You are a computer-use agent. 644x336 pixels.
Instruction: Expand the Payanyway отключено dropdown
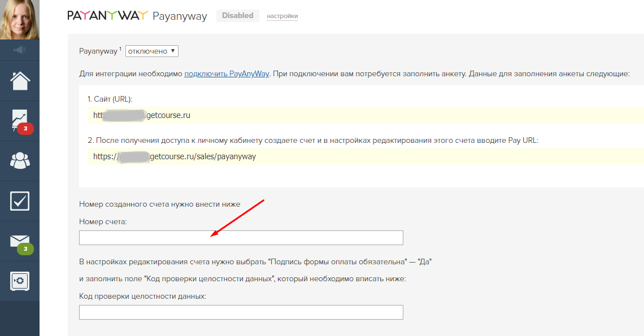click(x=151, y=51)
